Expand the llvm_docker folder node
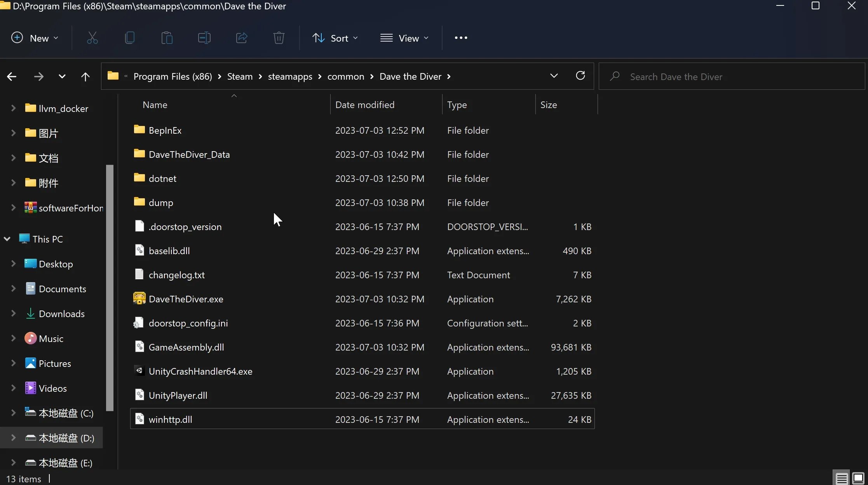Screen dimensions: 868x485 [x=13, y=108]
